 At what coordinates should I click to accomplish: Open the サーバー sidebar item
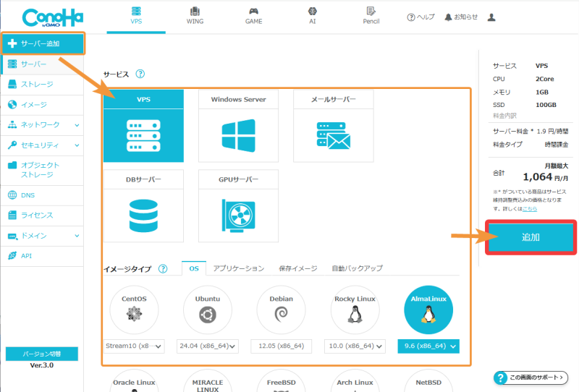point(42,64)
